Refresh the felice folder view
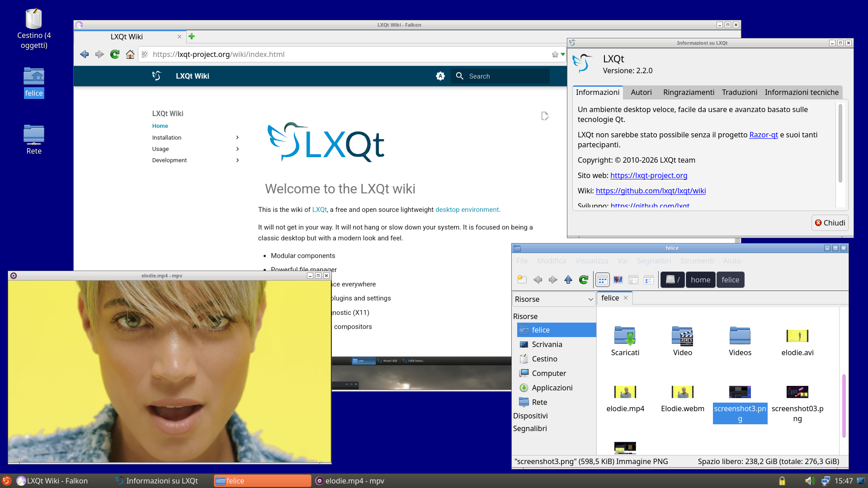The height and width of the screenshot is (488, 868). [x=584, y=280]
